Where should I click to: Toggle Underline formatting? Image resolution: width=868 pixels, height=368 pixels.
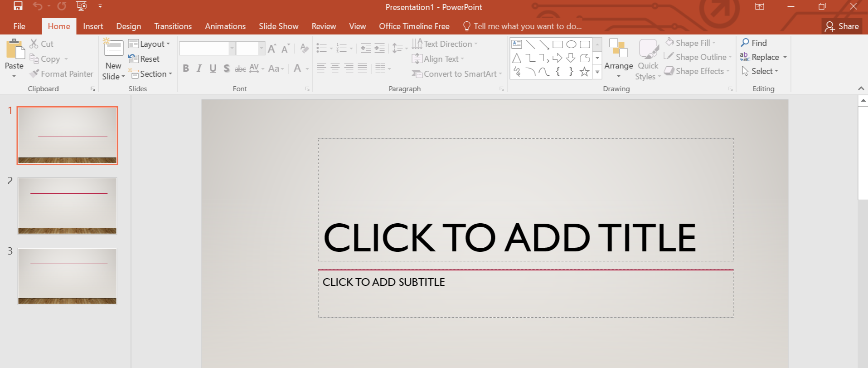tap(213, 69)
